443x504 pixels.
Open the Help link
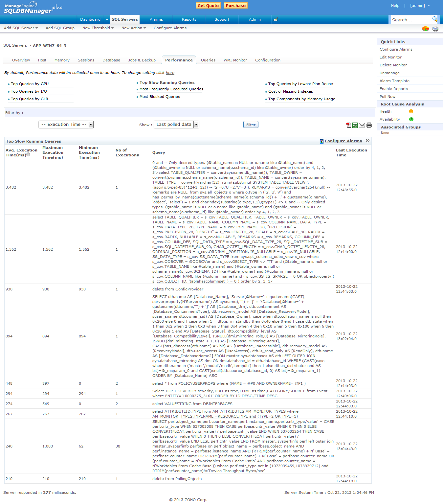click(395, 6)
